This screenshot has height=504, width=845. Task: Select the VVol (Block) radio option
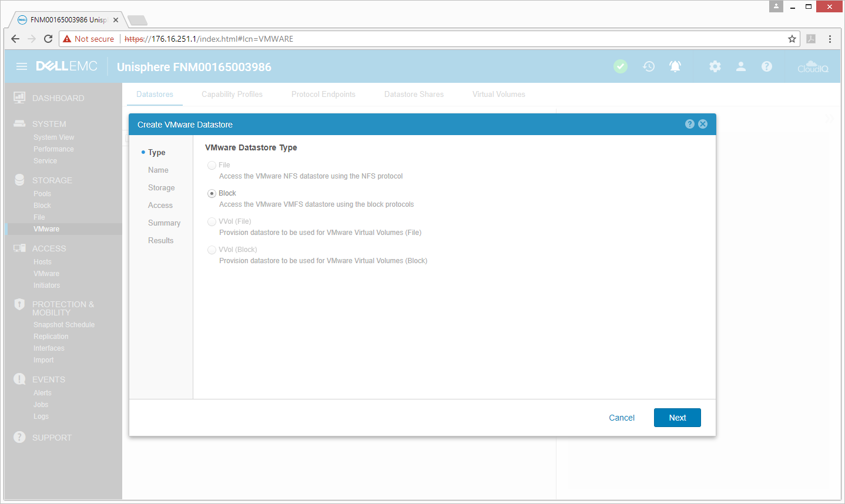[212, 250]
